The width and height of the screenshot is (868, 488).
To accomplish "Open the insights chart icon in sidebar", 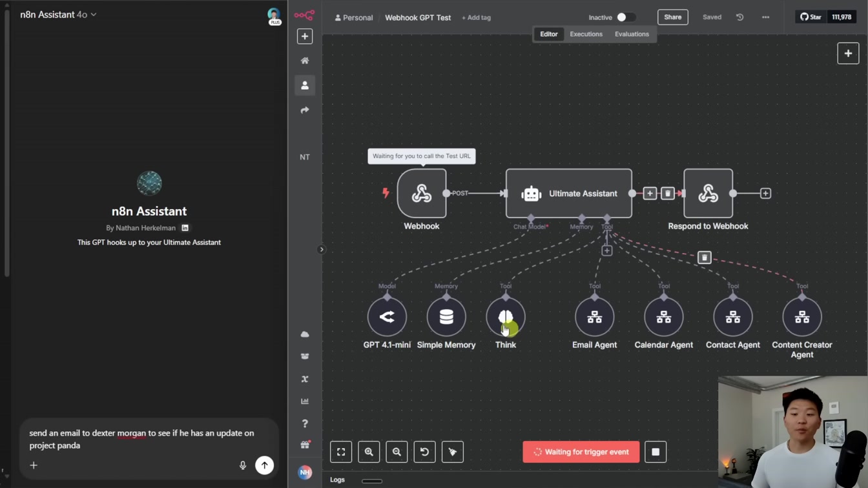I will (305, 402).
